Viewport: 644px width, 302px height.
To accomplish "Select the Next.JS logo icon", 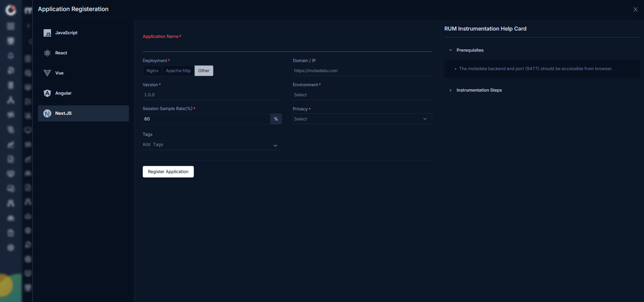I will 47,113.
